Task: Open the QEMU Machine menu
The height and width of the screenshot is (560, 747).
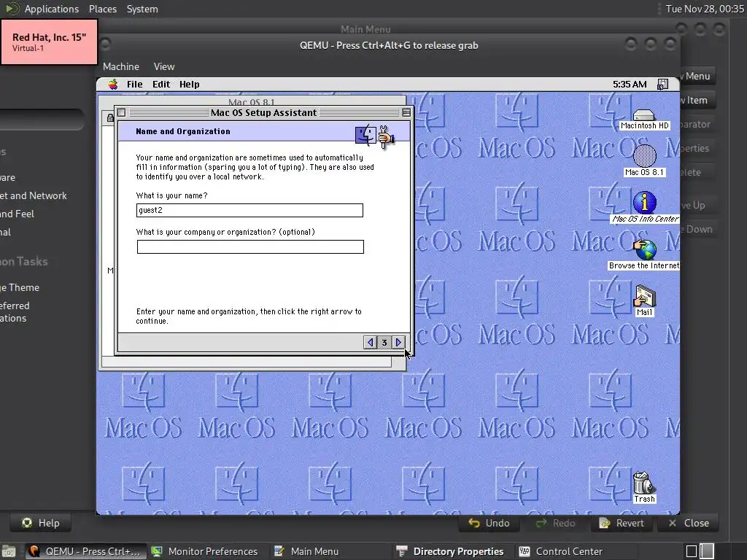Action: [121, 66]
